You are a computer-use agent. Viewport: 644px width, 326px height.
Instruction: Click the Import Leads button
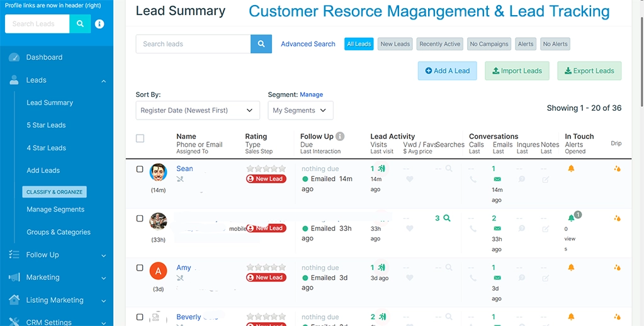517,70
